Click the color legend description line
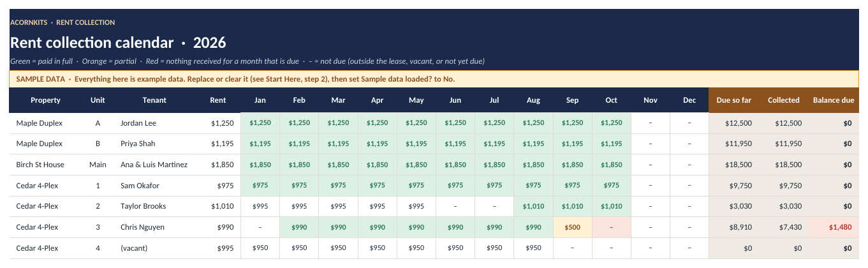Screen dimensions: 868x268 coord(247,61)
